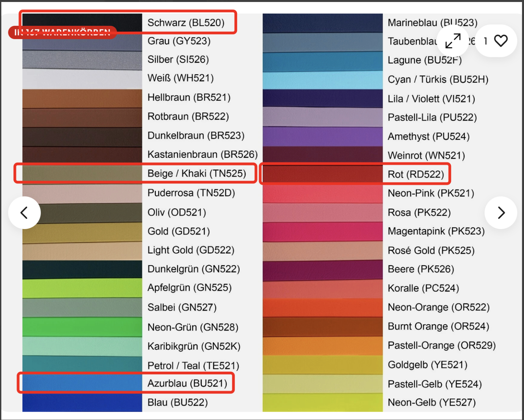Select the 'Koralle (PC524)' label
The height and width of the screenshot is (420, 524).
coord(423,288)
